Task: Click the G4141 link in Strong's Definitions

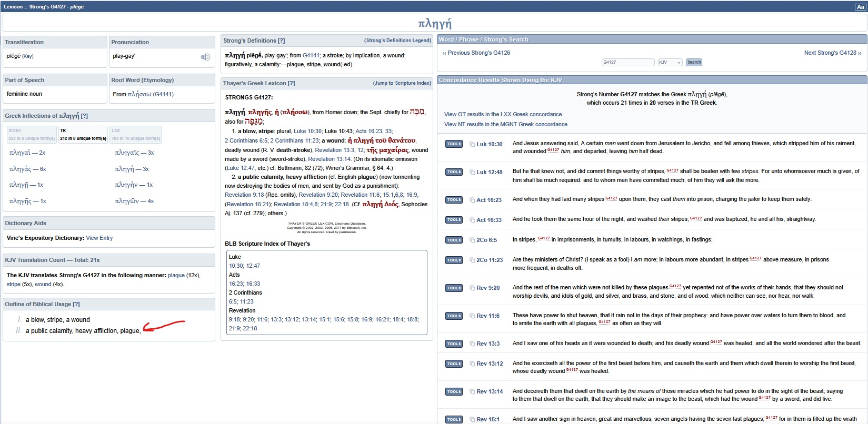Action: [x=311, y=55]
